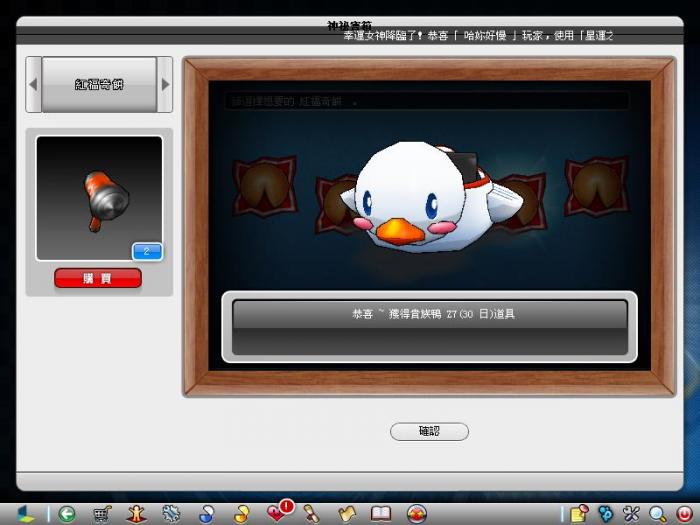Click the blue quantity badge showing 2
700x525 pixels.
(x=147, y=252)
